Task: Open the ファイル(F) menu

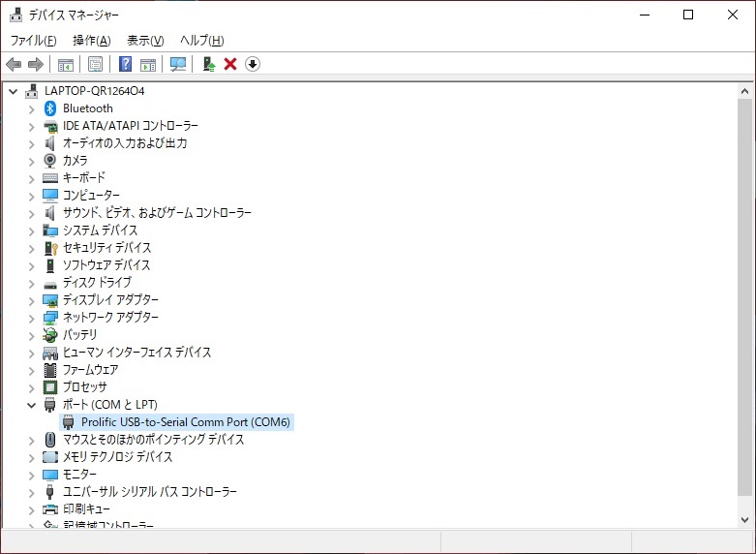Action: pos(33,41)
